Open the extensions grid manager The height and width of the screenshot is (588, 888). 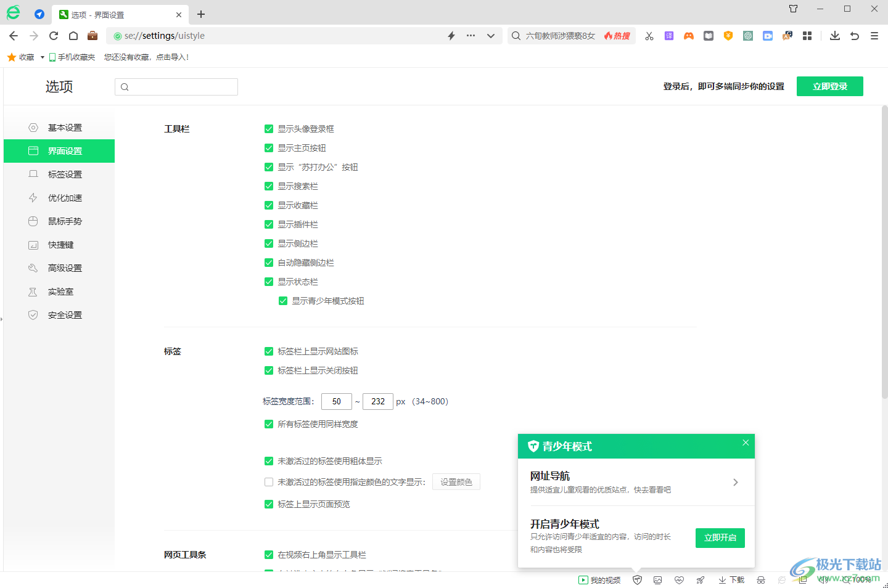[807, 36]
